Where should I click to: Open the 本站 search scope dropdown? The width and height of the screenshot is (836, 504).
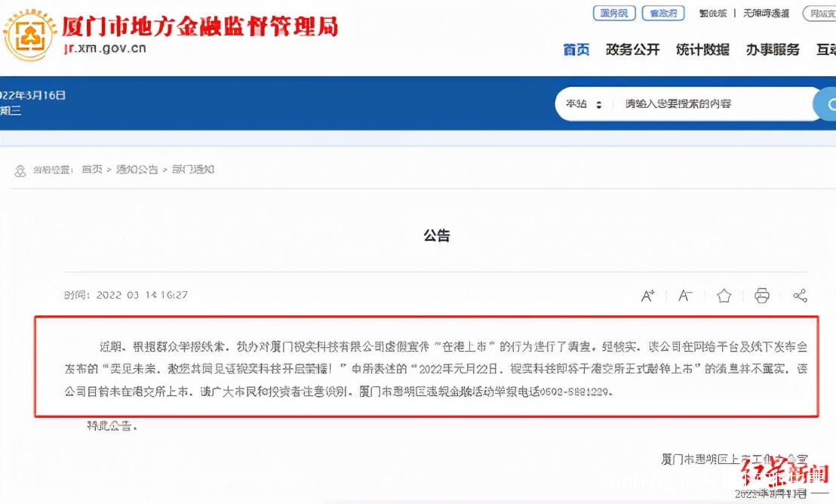pos(584,104)
